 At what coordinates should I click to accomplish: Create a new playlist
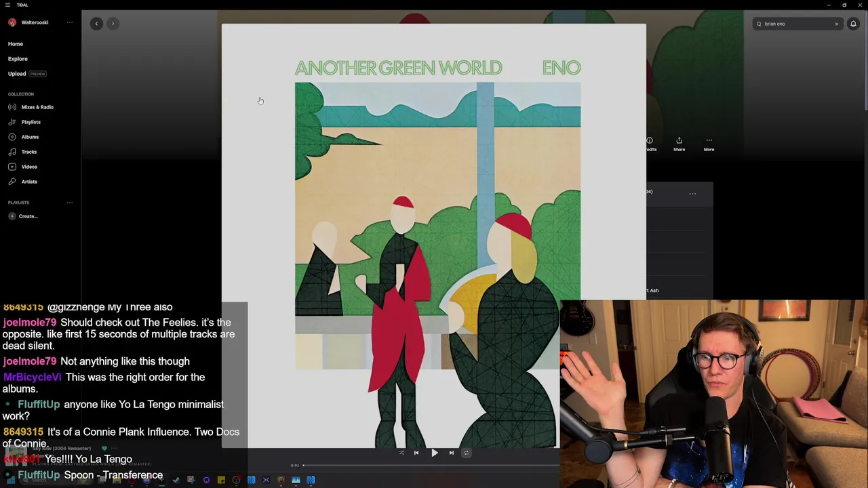[x=23, y=216]
